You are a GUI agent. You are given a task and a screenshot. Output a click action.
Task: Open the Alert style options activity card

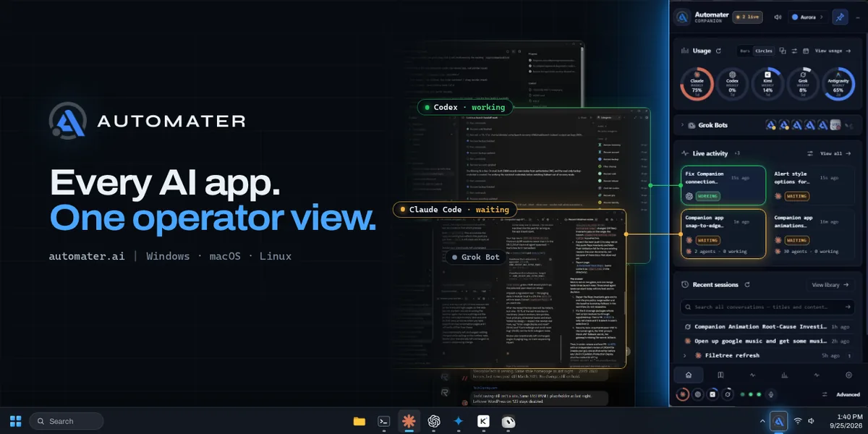coord(811,185)
